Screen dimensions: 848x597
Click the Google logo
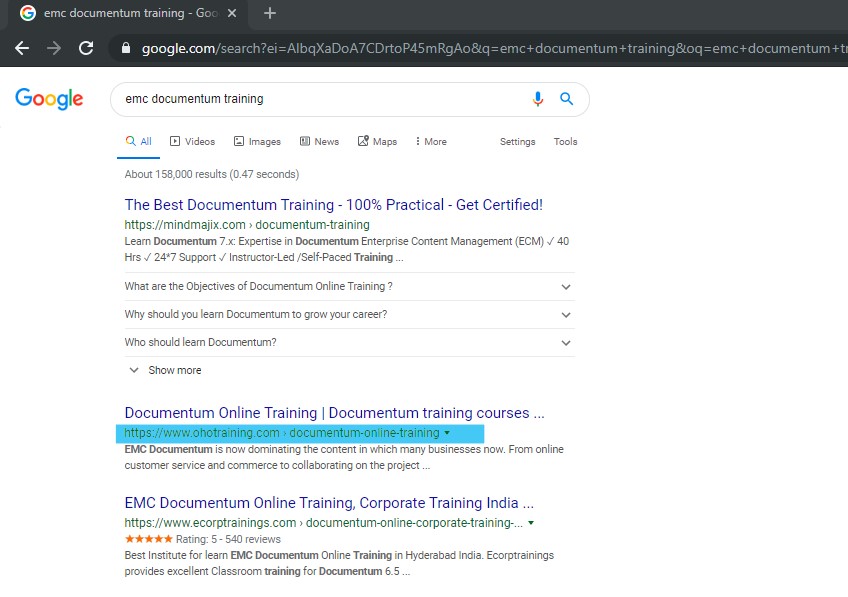(48, 99)
